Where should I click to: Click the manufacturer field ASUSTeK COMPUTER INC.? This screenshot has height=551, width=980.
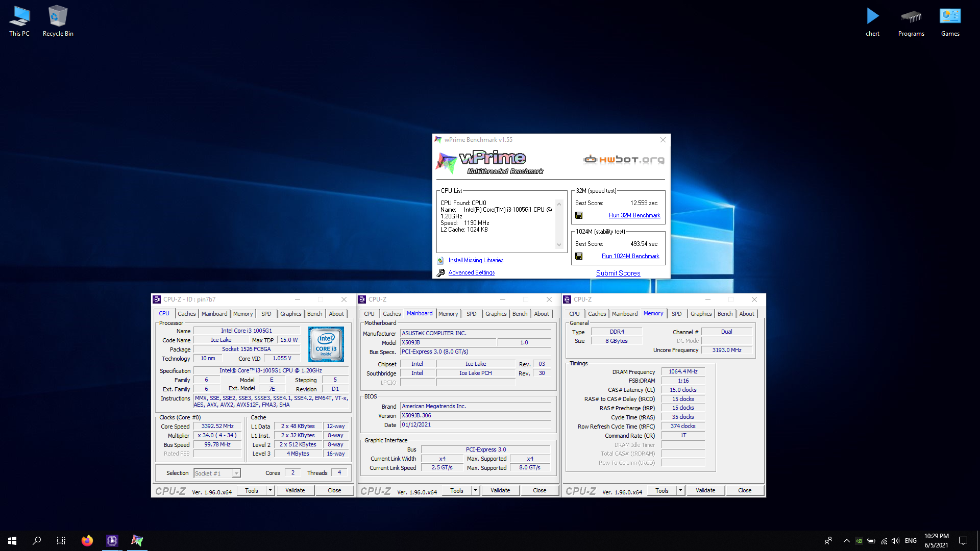click(x=475, y=333)
